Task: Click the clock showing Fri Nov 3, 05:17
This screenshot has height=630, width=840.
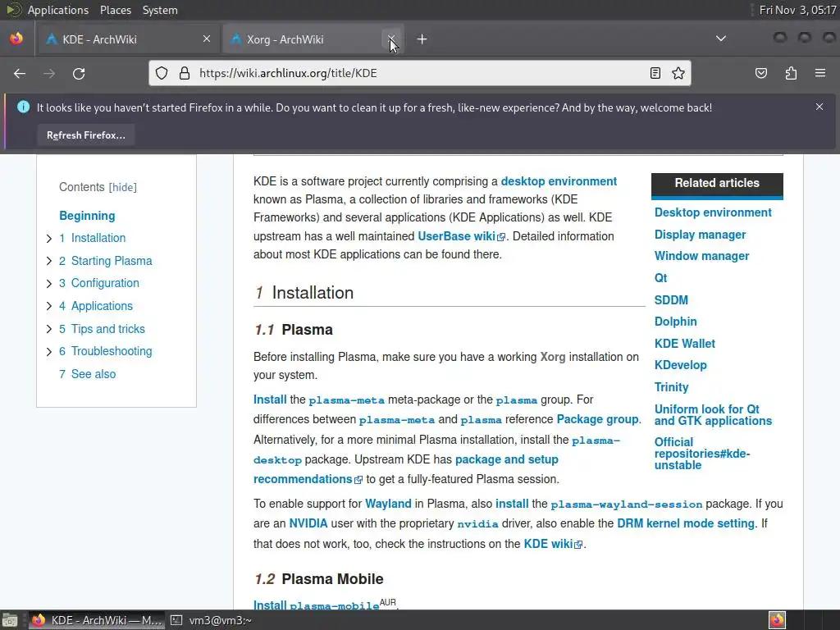Action: [x=797, y=10]
